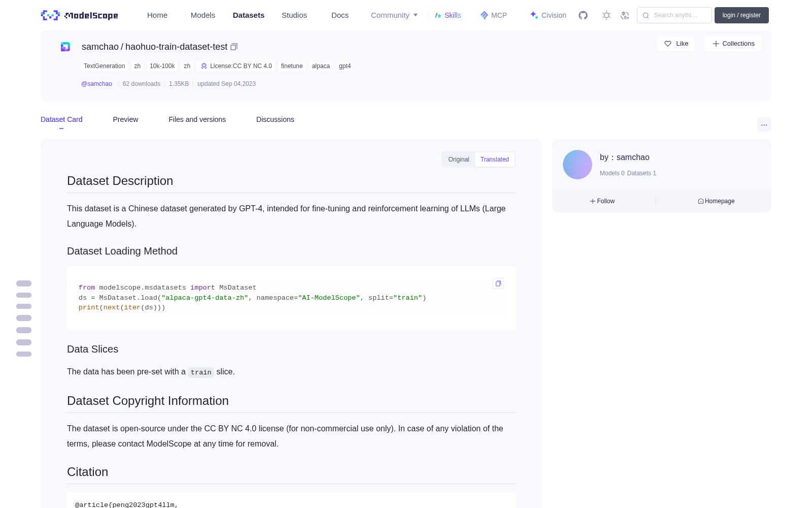The height and width of the screenshot is (508, 812).
Task: Click the finetune tag
Action: (x=292, y=66)
